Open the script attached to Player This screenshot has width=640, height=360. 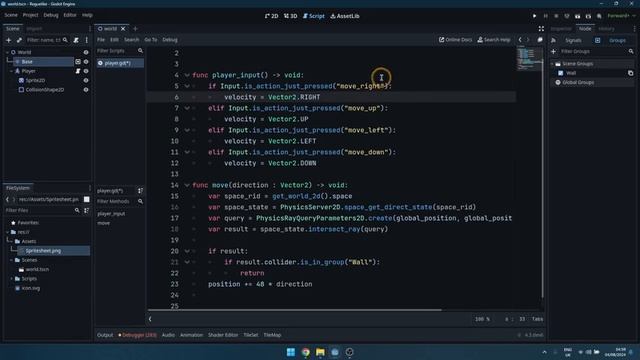coord(78,71)
